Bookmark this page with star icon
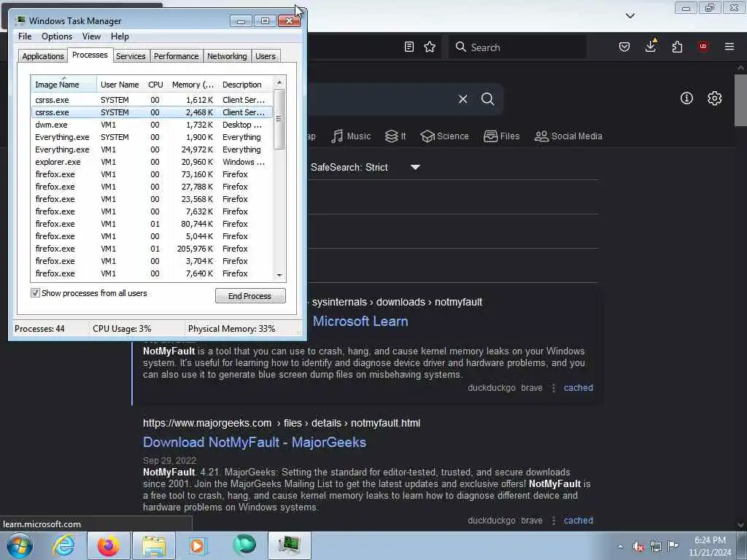Screen dimensions: 747x560 click(430, 47)
